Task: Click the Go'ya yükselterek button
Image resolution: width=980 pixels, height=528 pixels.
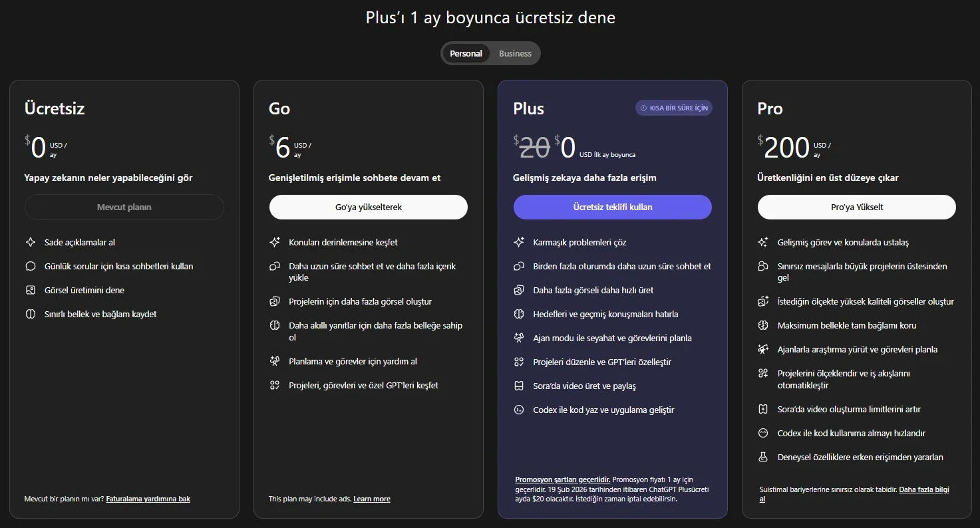Action: pos(368,207)
